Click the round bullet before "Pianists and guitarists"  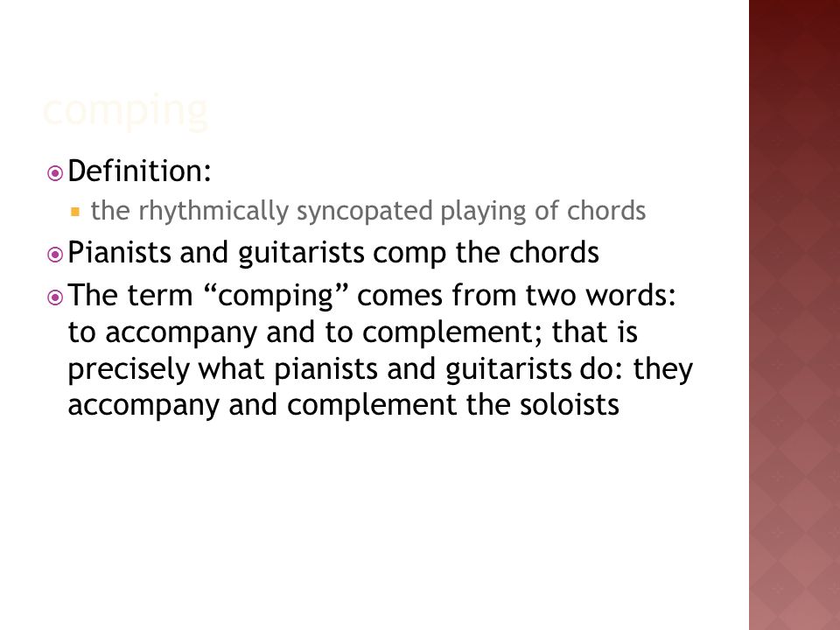click(x=55, y=254)
